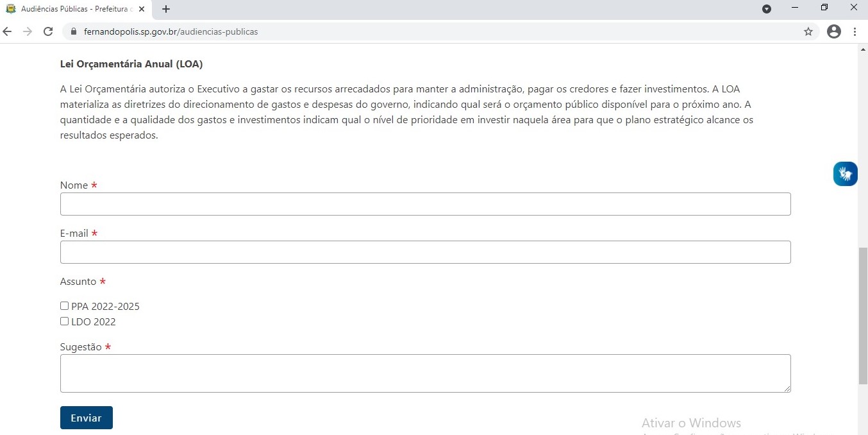868x435 pixels.
Task: Open the Chrome profile avatar icon
Action: pos(833,31)
